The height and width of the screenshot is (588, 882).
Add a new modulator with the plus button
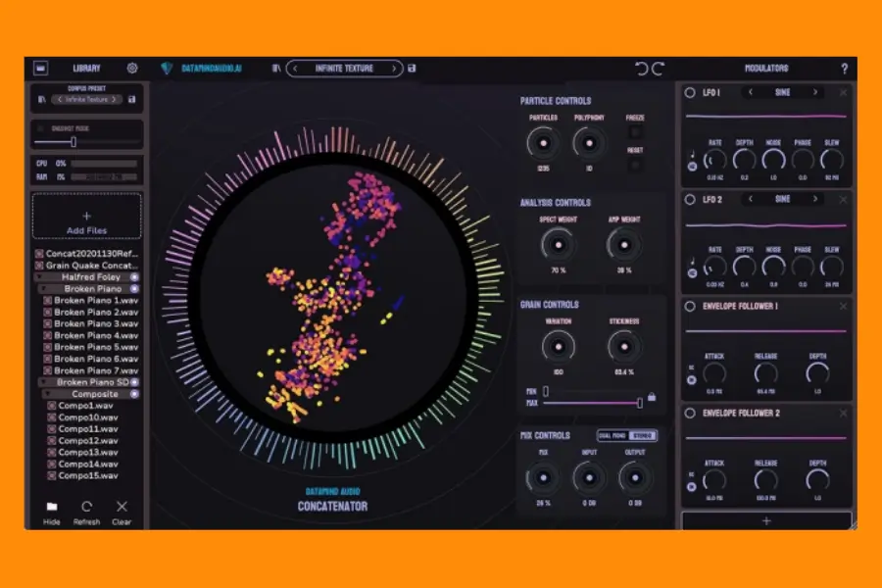click(x=764, y=522)
